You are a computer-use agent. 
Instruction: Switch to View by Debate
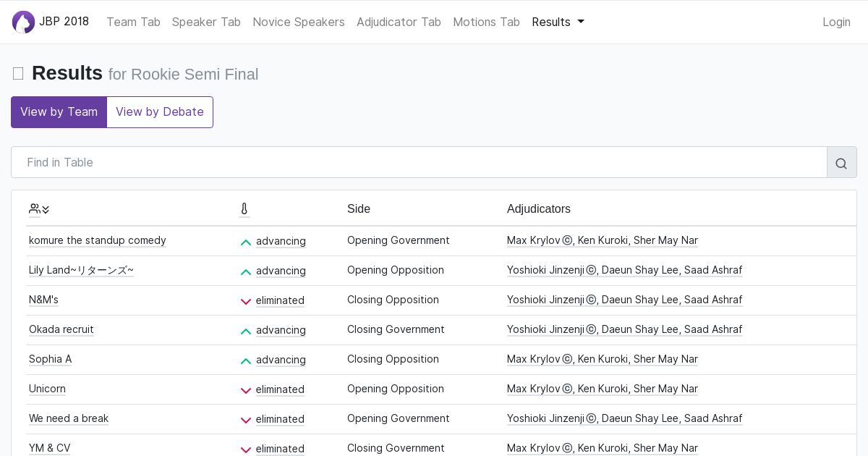click(x=160, y=112)
